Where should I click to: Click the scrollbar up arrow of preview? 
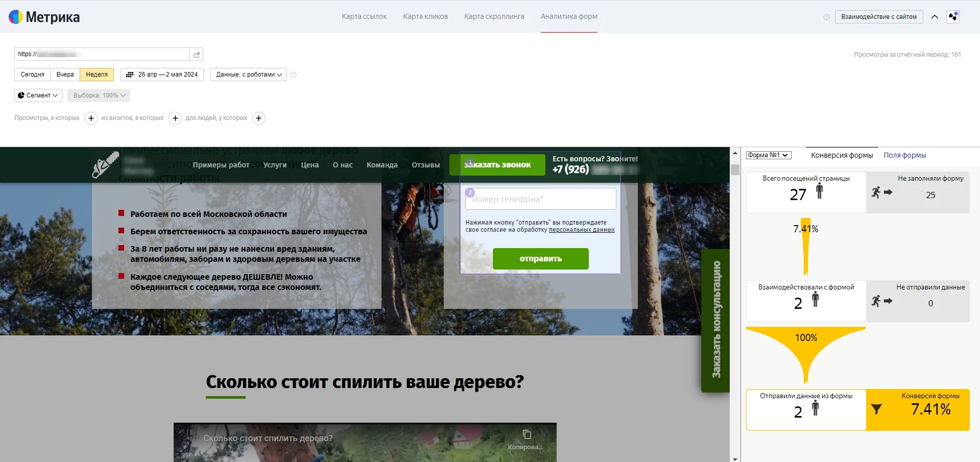click(735, 153)
